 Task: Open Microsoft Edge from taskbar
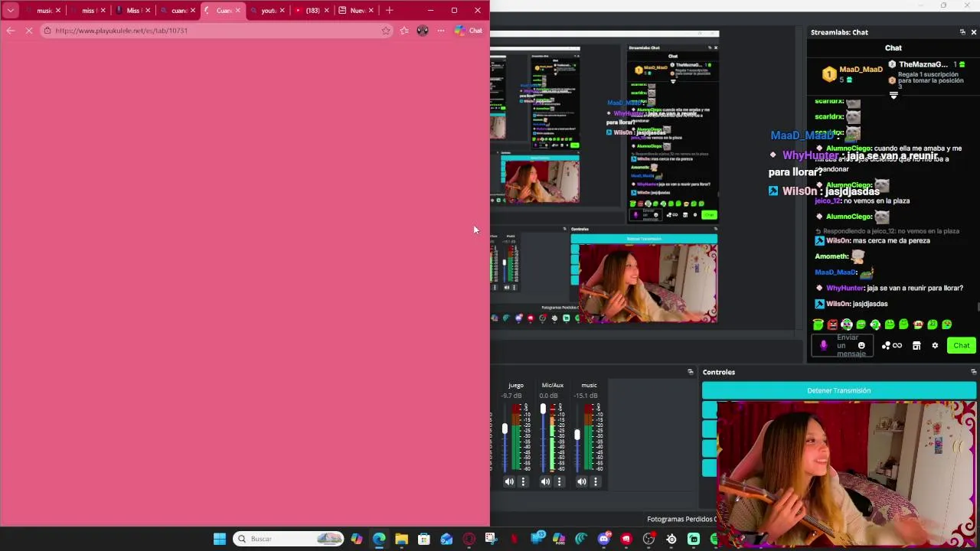click(379, 539)
